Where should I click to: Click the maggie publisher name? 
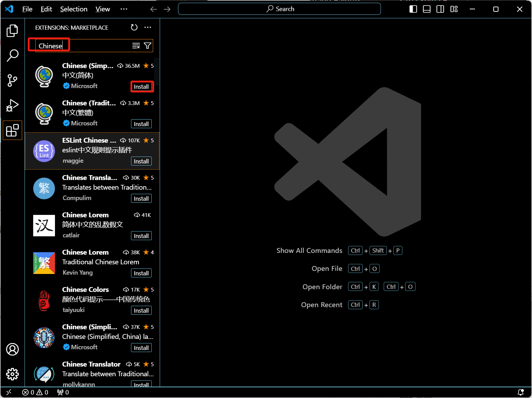(x=73, y=161)
